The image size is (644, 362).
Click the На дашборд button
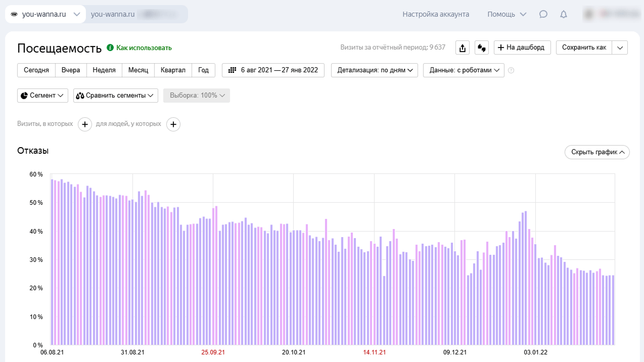pyautogui.click(x=522, y=48)
